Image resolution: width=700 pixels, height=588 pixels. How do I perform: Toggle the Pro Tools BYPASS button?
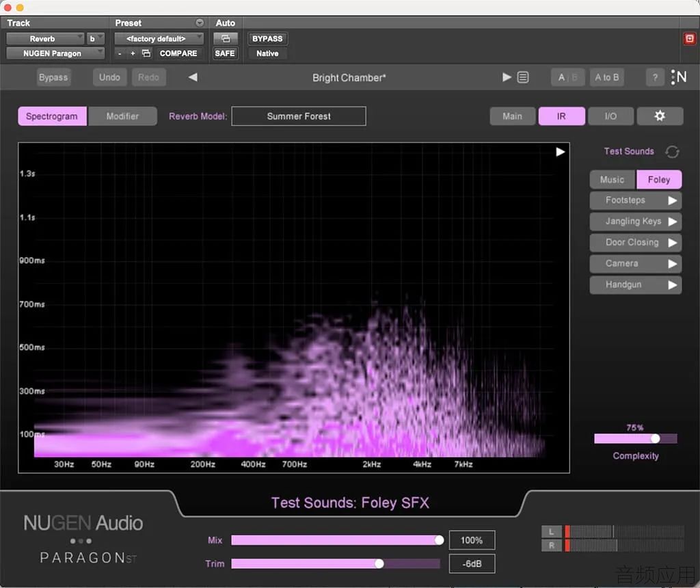pos(267,39)
